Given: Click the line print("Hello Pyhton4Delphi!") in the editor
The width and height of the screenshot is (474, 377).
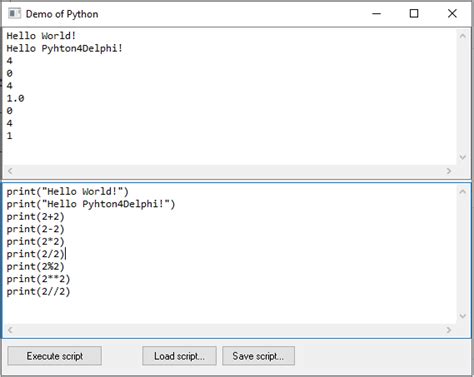Looking at the screenshot, I should tap(91, 204).
